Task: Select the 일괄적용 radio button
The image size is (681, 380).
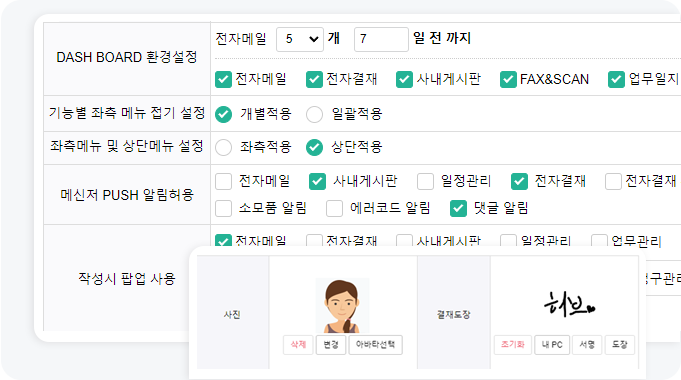Action: pyautogui.click(x=314, y=114)
